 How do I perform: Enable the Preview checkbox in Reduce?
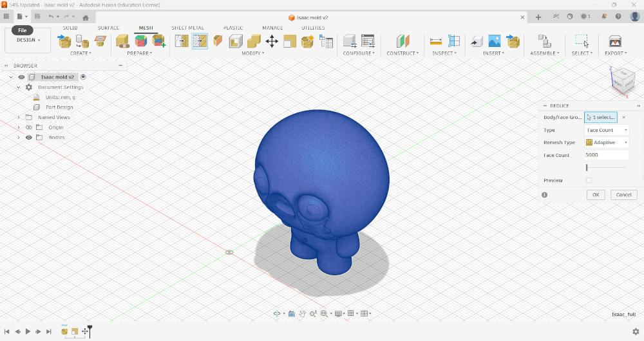point(589,180)
